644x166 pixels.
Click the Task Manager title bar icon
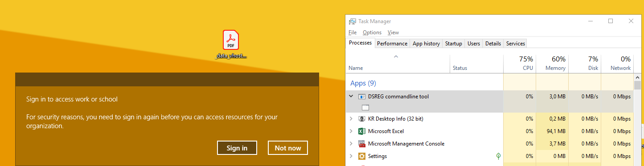pos(353,21)
